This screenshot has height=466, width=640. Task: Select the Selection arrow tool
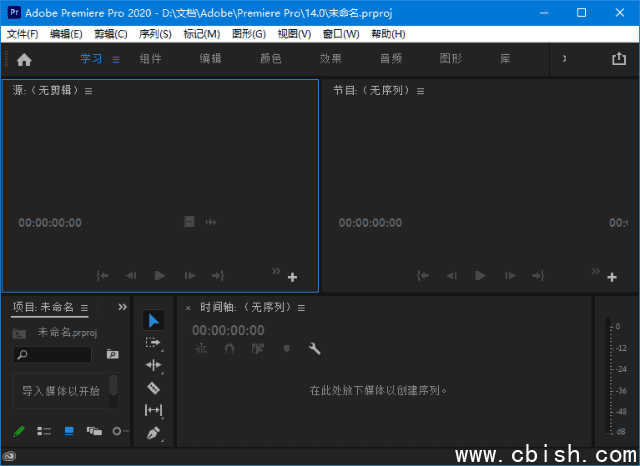tap(153, 321)
